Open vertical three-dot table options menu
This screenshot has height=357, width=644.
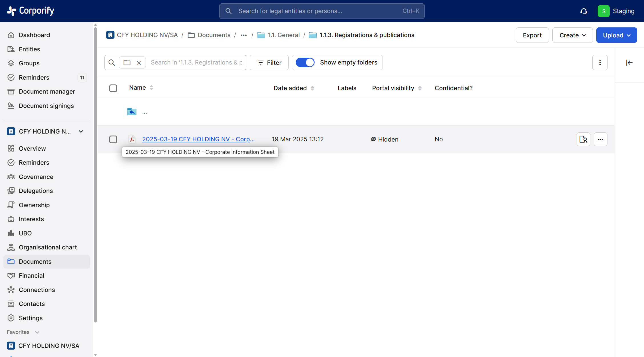coord(600,62)
